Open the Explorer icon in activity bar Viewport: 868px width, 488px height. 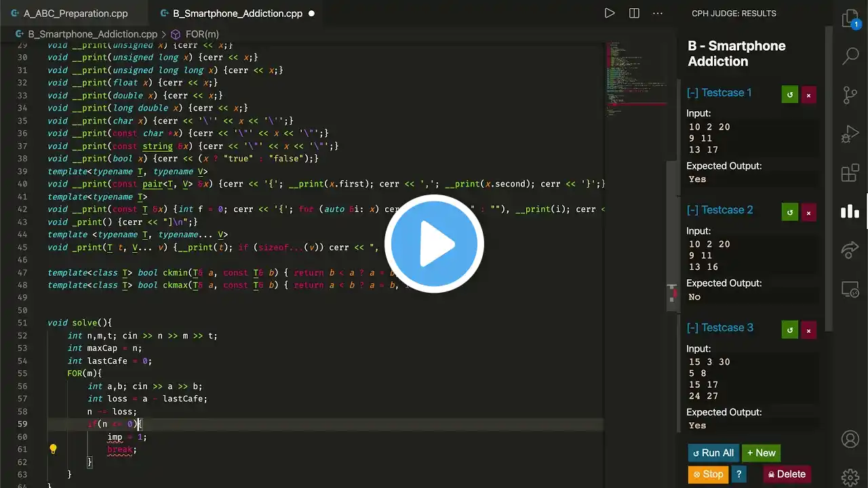pos(850,19)
